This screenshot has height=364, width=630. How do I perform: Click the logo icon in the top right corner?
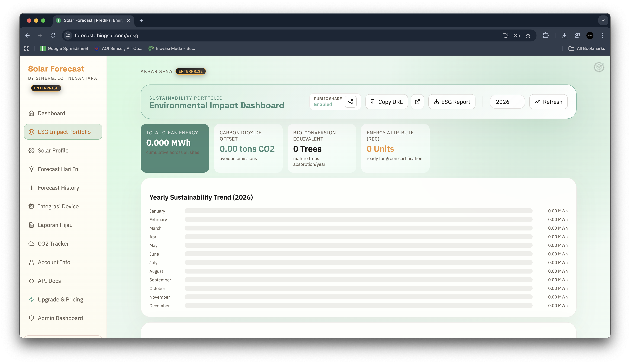coord(599,67)
